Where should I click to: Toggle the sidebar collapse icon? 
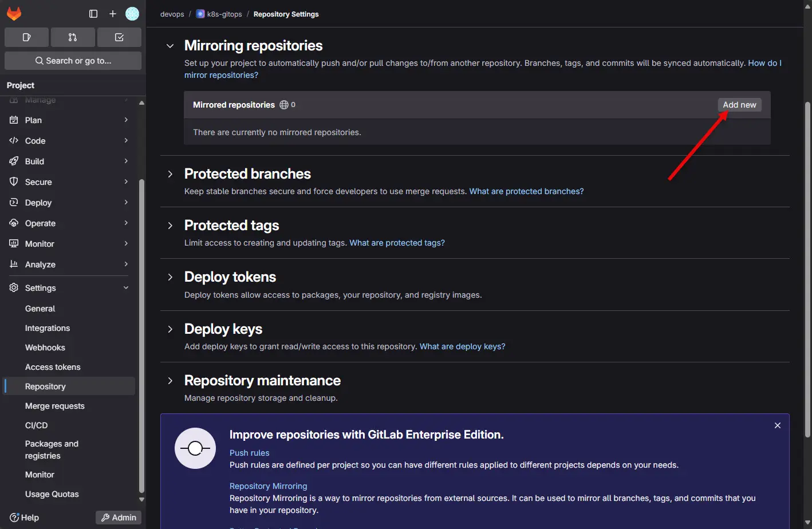point(93,14)
